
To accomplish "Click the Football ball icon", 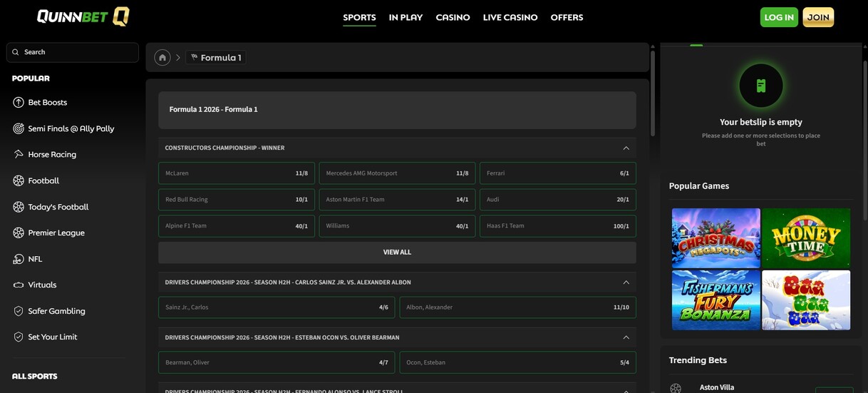I will click(19, 180).
